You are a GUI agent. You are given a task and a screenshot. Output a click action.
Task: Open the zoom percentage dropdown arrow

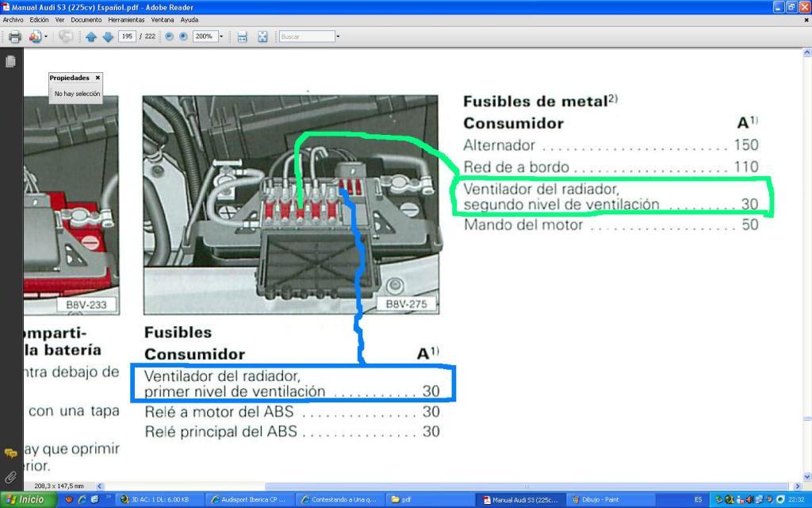coord(221,37)
